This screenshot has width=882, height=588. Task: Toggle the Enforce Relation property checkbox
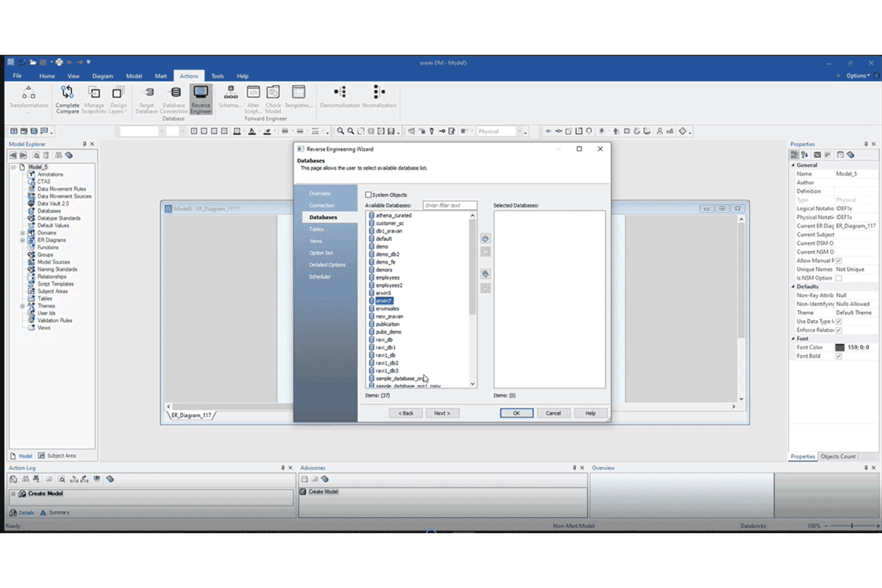(838, 330)
